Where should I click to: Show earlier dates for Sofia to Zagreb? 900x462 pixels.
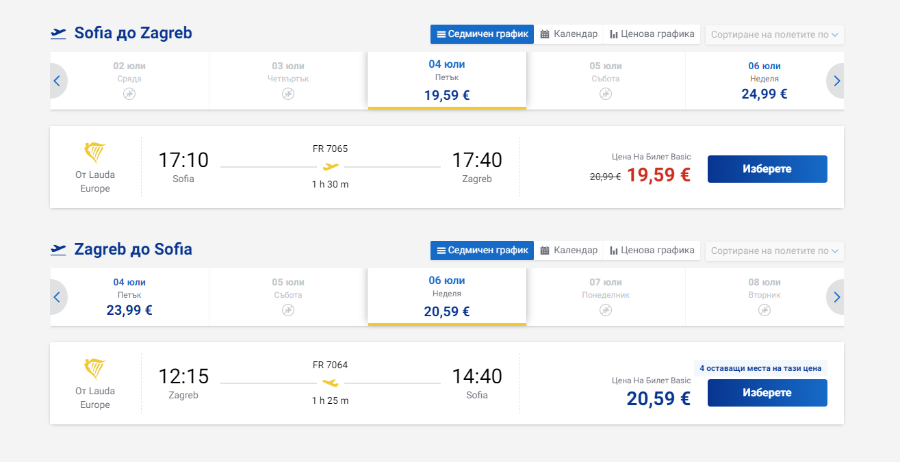point(58,81)
